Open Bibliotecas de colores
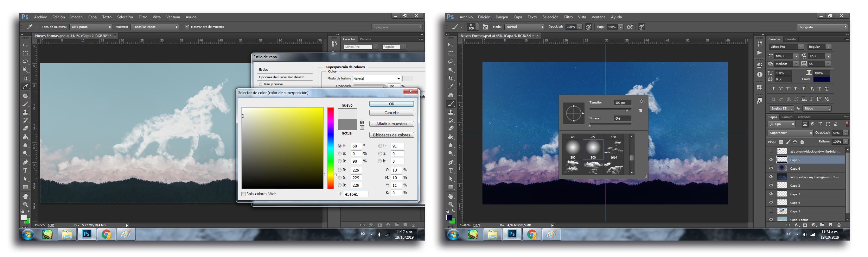The height and width of the screenshot is (257, 868). point(392,135)
